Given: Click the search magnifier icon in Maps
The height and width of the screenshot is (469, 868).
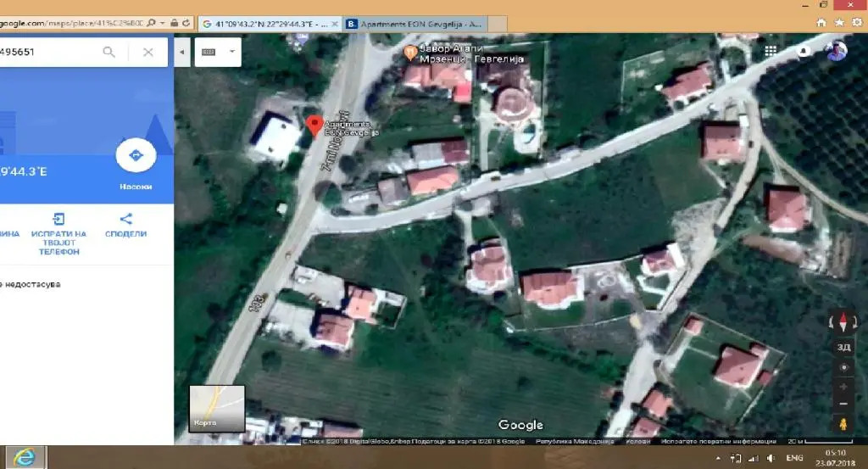Looking at the screenshot, I should tap(108, 53).
